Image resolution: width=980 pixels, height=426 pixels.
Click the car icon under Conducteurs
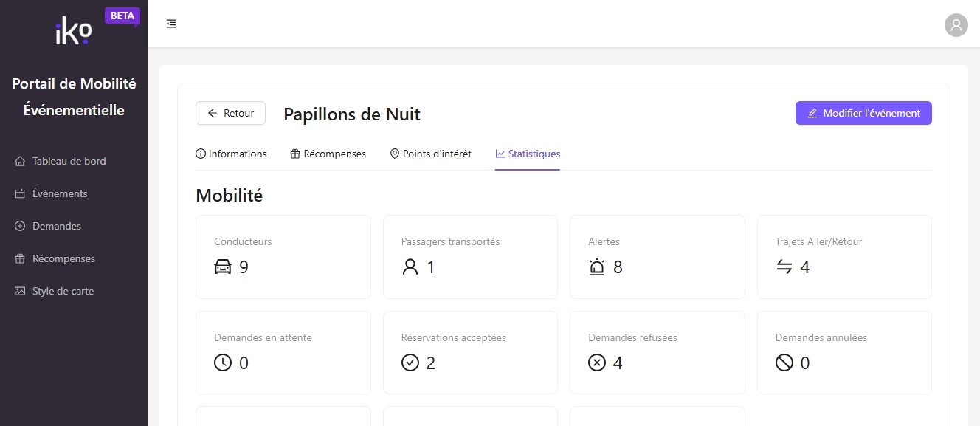click(x=223, y=267)
